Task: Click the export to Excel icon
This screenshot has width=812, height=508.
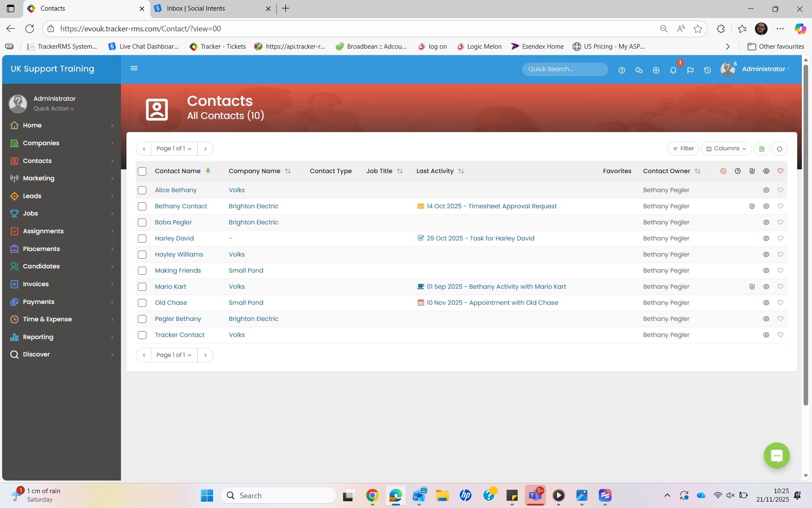Action: (762, 149)
